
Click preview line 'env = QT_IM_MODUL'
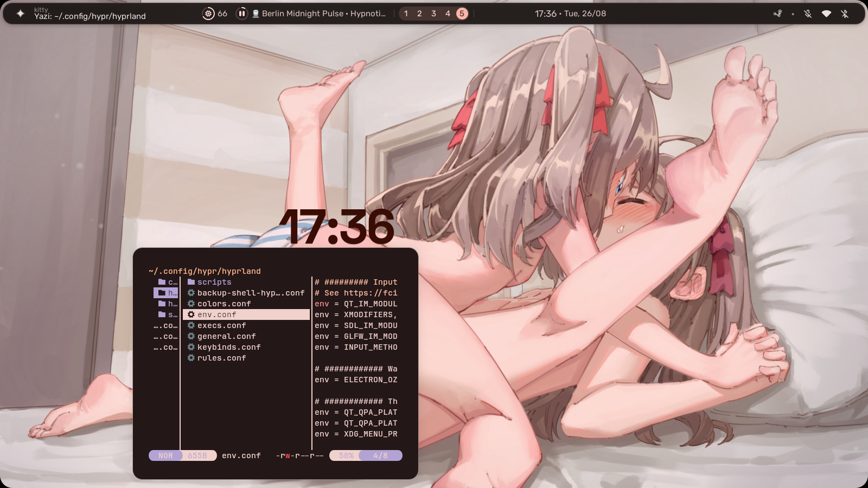click(356, 304)
